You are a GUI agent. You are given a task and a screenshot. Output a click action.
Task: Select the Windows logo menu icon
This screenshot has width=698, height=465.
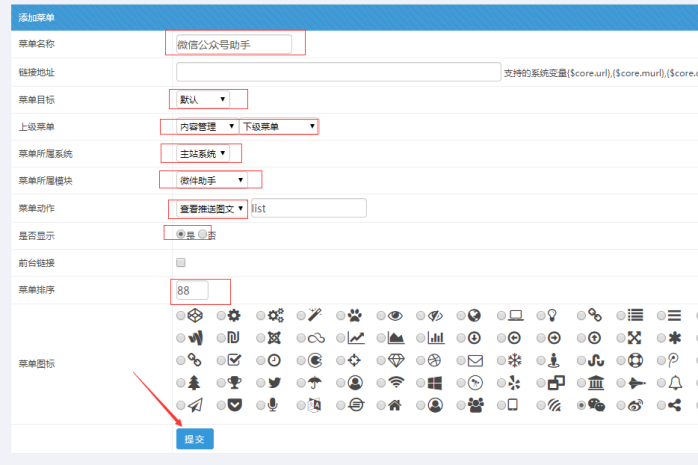(421, 382)
